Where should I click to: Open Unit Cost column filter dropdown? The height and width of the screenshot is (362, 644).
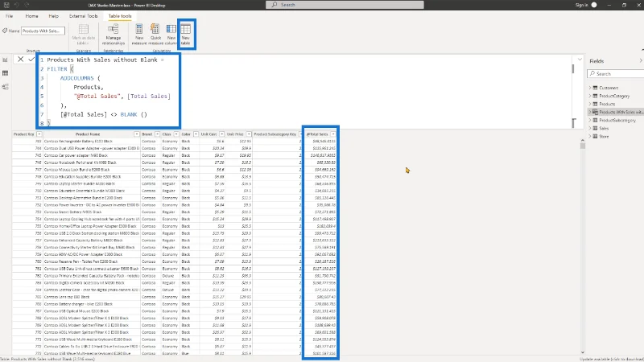tap(222, 134)
